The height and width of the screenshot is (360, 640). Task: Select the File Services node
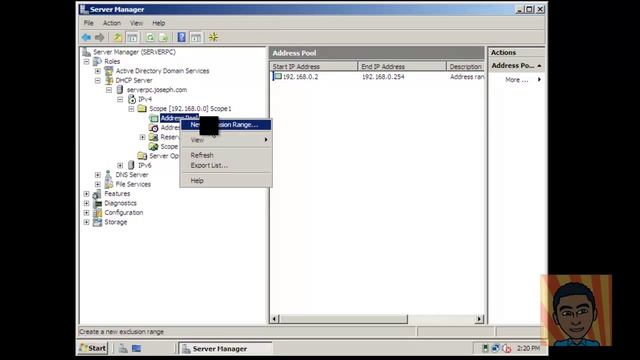133,184
